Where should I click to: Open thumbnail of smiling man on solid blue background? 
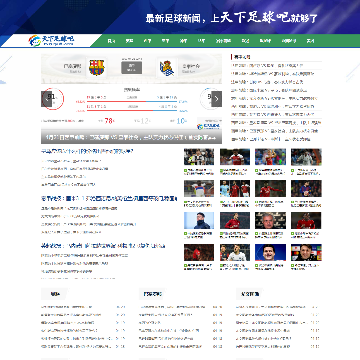click(x=270, y=252)
